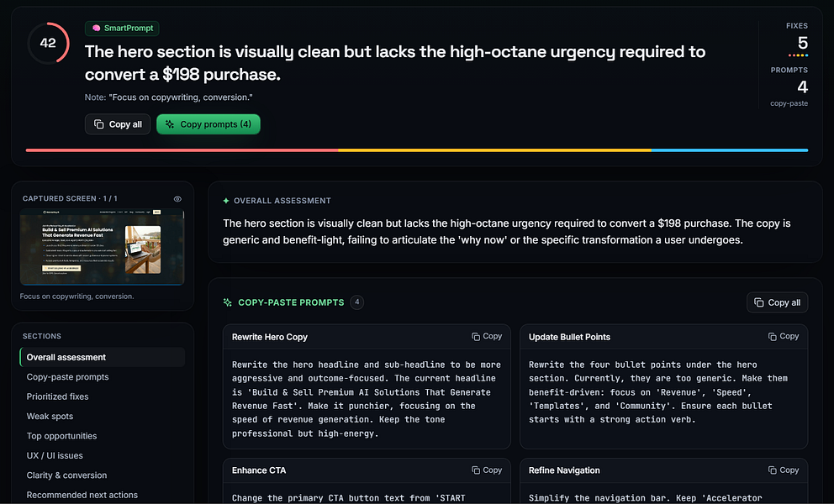Viewport: 834px width, 504px height.
Task: Click the Rewrite Hero Copy card title
Action: coord(270,337)
